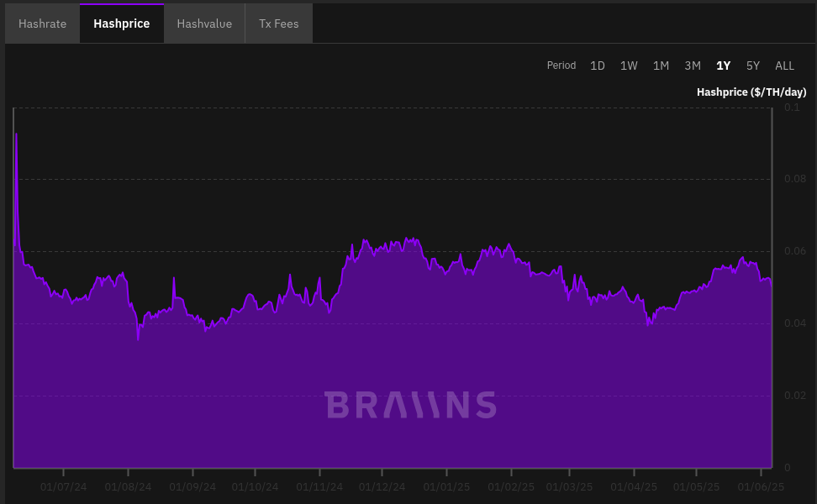
Task: Choose the 3M period
Action: point(693,66)
